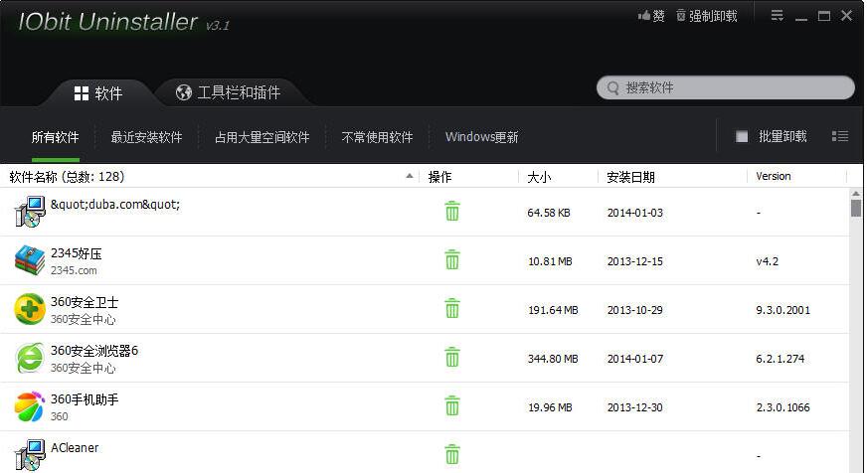This screenshot has height=473, width=868.
Task: Open the 工具栏和插件 tab
Action: click(228, 92)
